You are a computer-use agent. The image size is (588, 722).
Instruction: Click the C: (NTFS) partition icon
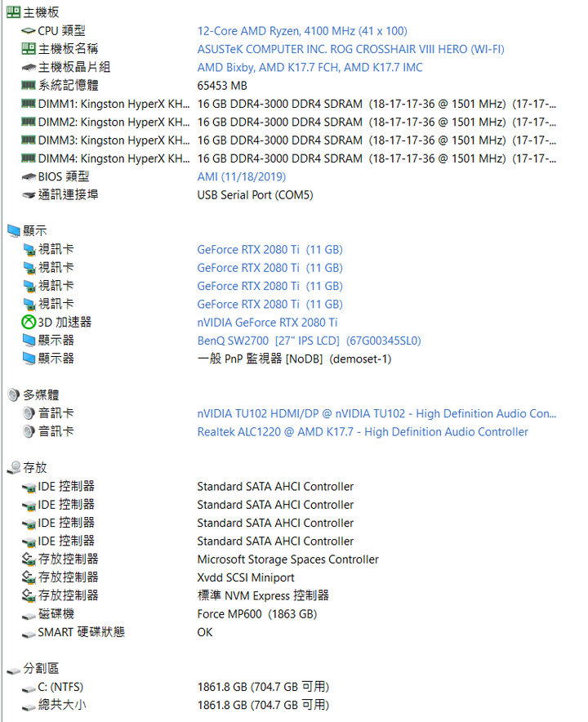click(x=29, y=688)
